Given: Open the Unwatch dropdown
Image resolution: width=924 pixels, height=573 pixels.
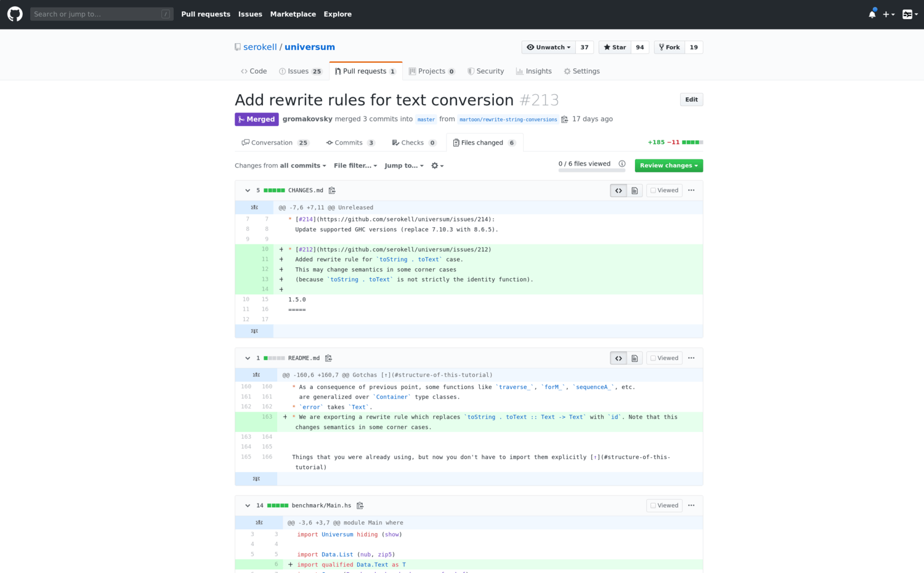Looking at the screenshot, I should pyautogui.click(x=548, y=47).
